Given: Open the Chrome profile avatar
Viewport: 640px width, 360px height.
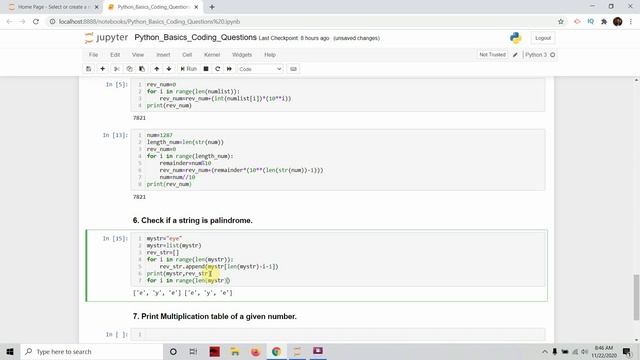Looking at the screenshot, I should [618, 22].
